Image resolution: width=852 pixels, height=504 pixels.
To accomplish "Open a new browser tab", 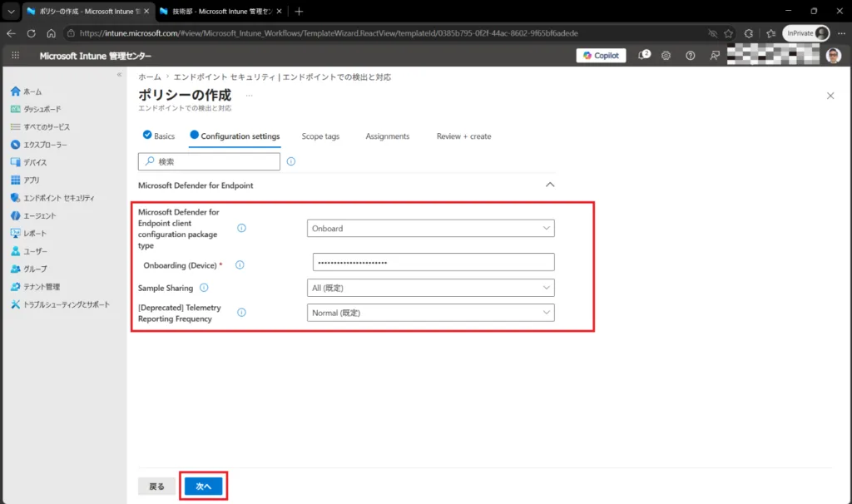I will pos(299,11).
